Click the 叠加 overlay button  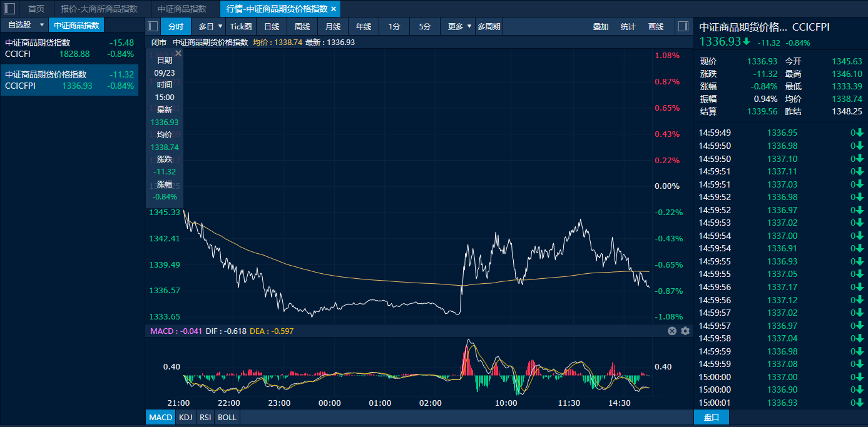point(601,26)
